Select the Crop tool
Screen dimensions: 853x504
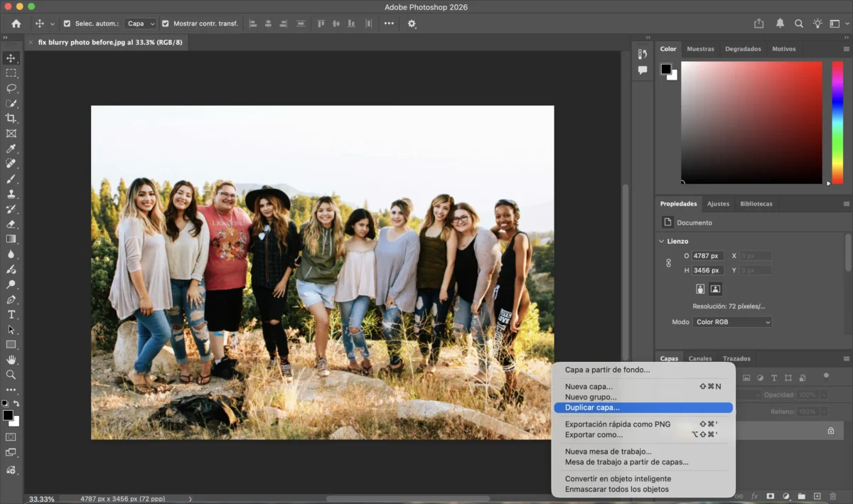[x=11, y=118]
